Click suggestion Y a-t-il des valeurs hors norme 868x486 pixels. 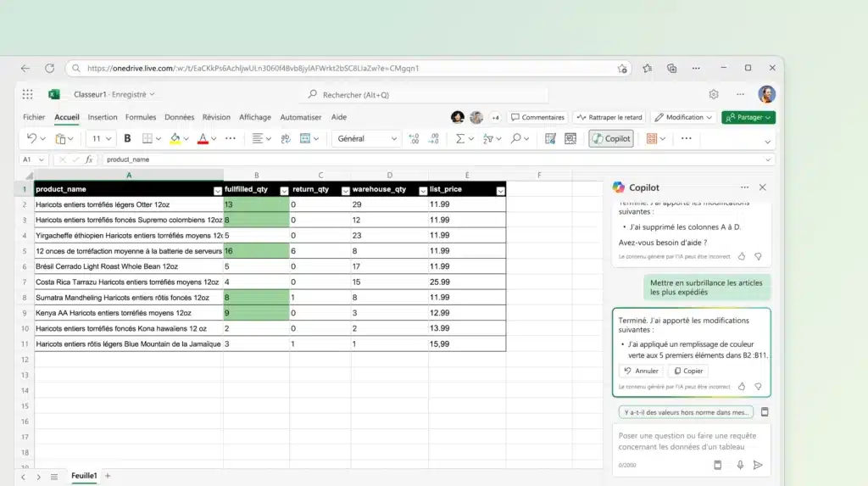pyautogui.click(x=686, y=412)
